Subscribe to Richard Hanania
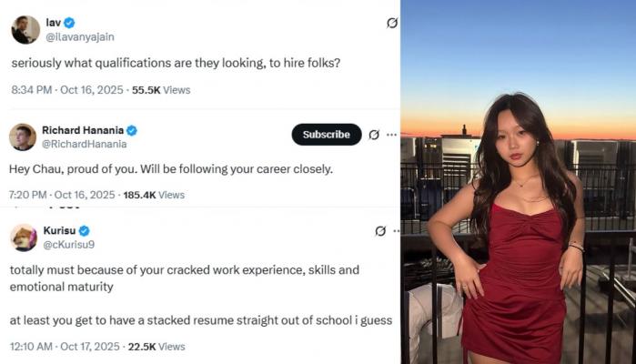Screen dimensions: 636x364 pyautogui.click(x=327, y=135)
